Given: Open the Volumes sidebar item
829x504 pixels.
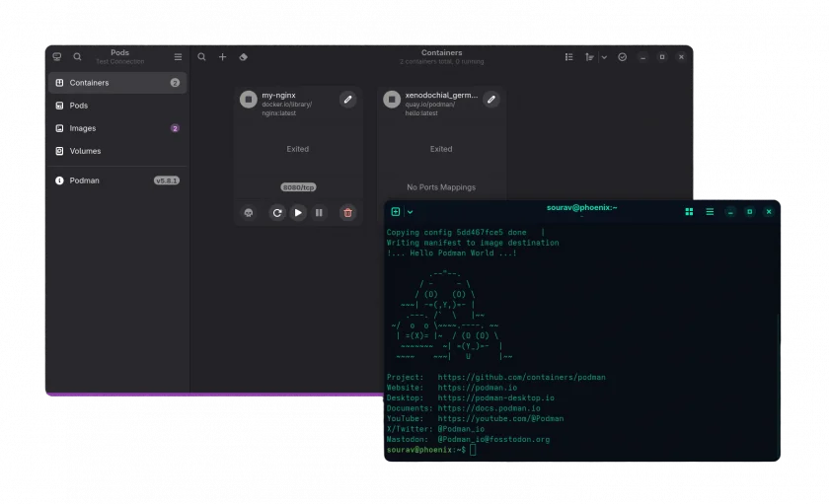Looking at the screenshot, I should pos(117,151).
